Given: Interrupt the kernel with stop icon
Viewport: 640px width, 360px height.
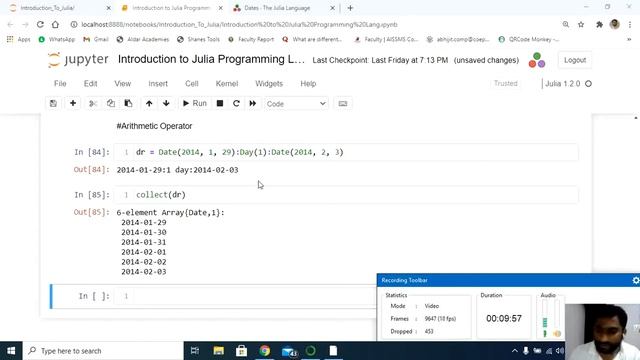Looking at the screenshot, I should coord(220,103).
